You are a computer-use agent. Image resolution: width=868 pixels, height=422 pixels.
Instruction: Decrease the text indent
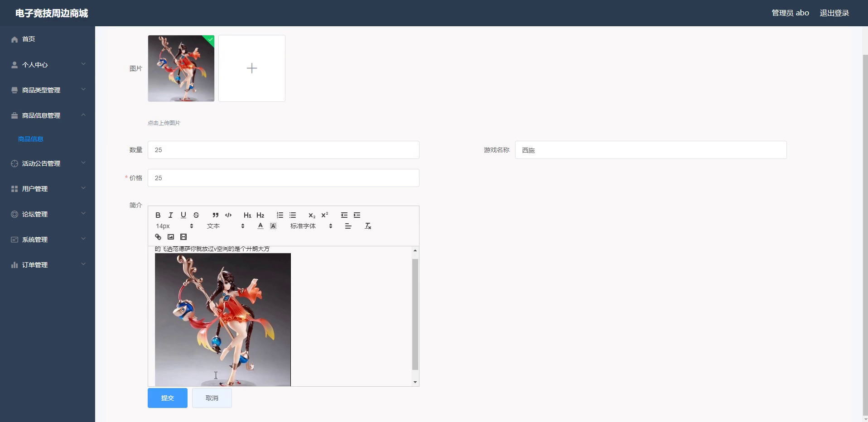point(344,215)
